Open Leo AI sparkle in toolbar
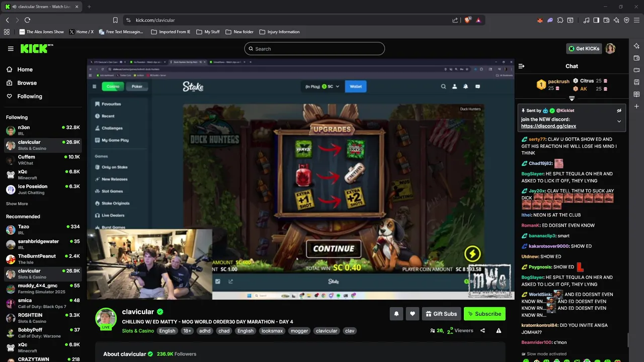The width and height of the screenshot is (644, 362). (x=617, y=20)
